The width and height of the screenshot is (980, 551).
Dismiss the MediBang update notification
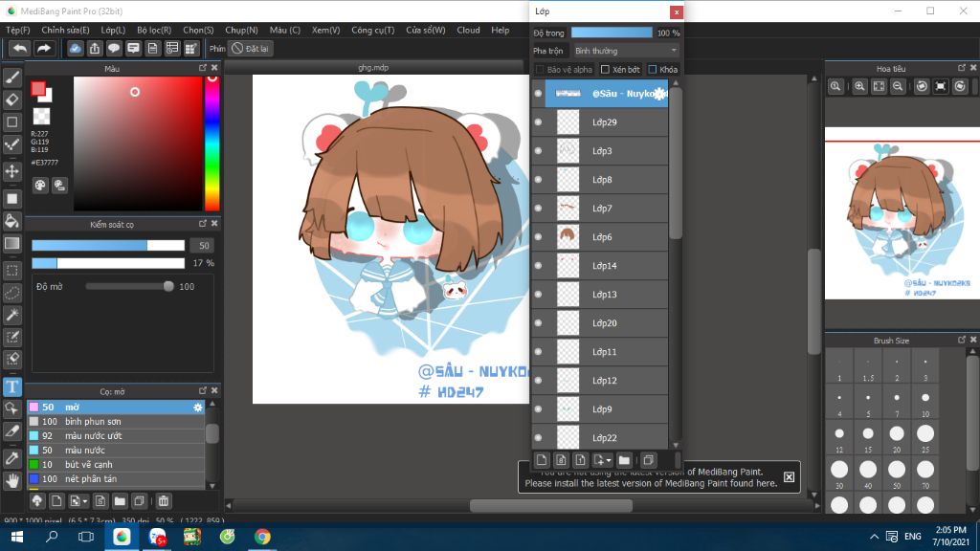[790, 477]
